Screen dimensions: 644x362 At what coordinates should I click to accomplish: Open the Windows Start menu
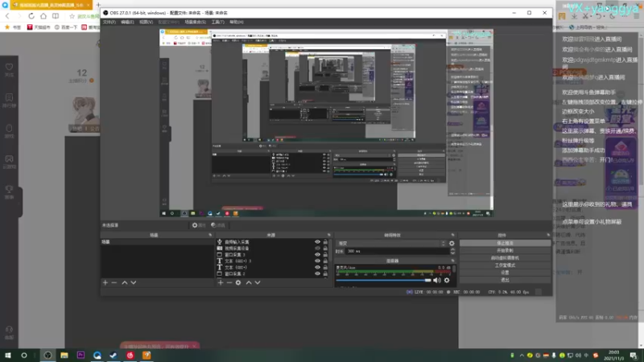(8, 356)
